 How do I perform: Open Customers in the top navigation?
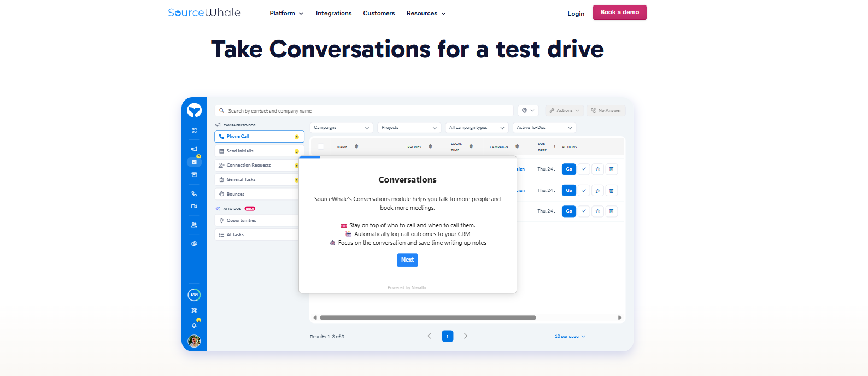click(379, 13)
